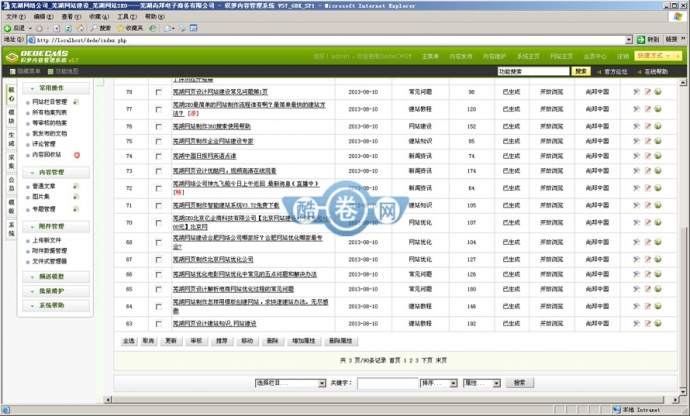Click the browser address bar
This screenshot has height=416, width=690.
[330, 40]
